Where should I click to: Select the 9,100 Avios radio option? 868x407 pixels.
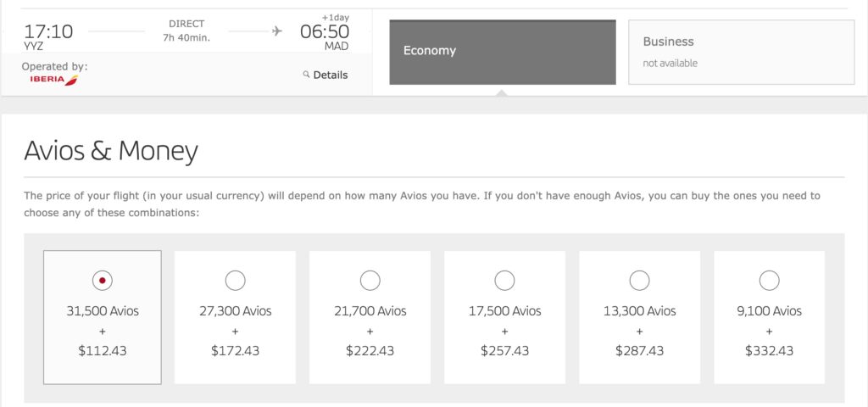(x=770, y=279)
